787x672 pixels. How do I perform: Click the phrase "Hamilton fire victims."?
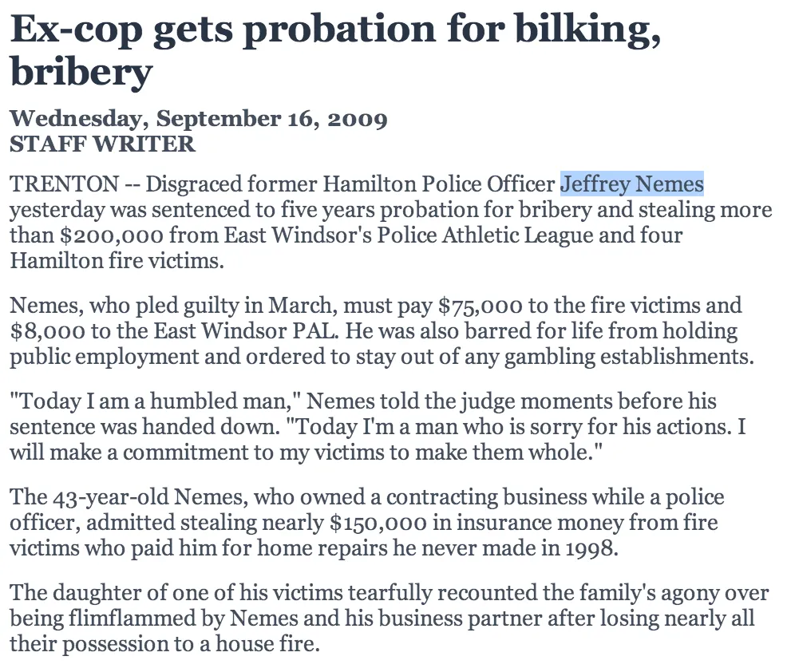(x=117, y=261)
